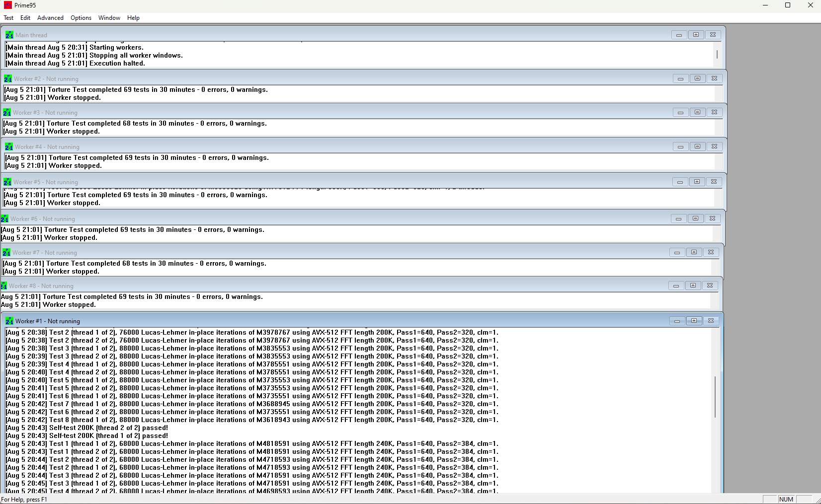821x504 pixels.
Task: Click the "Stopping all worker windows." log line
Action: 94,56
